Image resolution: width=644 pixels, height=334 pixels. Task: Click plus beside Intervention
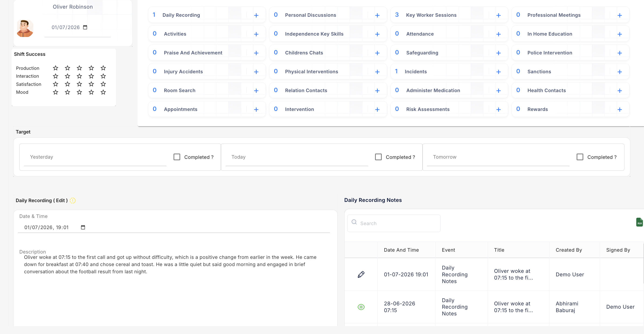pyautogui.click(x=377, y=109)
